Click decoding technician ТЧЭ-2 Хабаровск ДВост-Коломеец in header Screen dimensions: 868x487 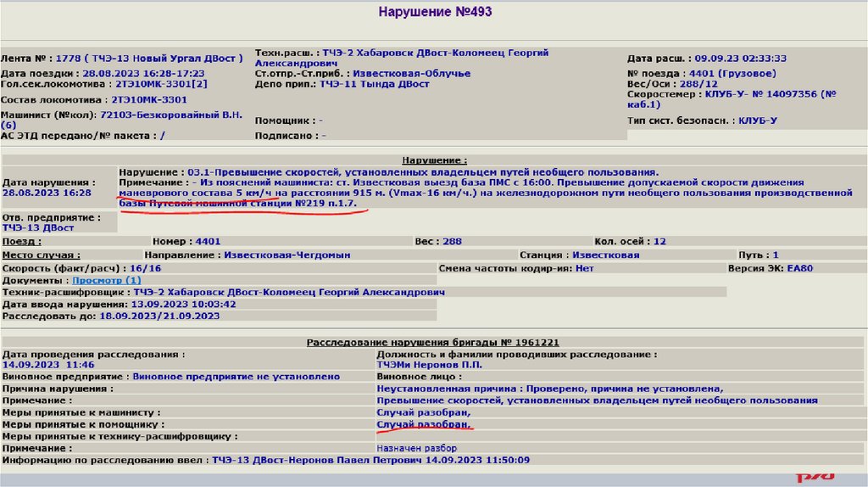click(435, 53)
